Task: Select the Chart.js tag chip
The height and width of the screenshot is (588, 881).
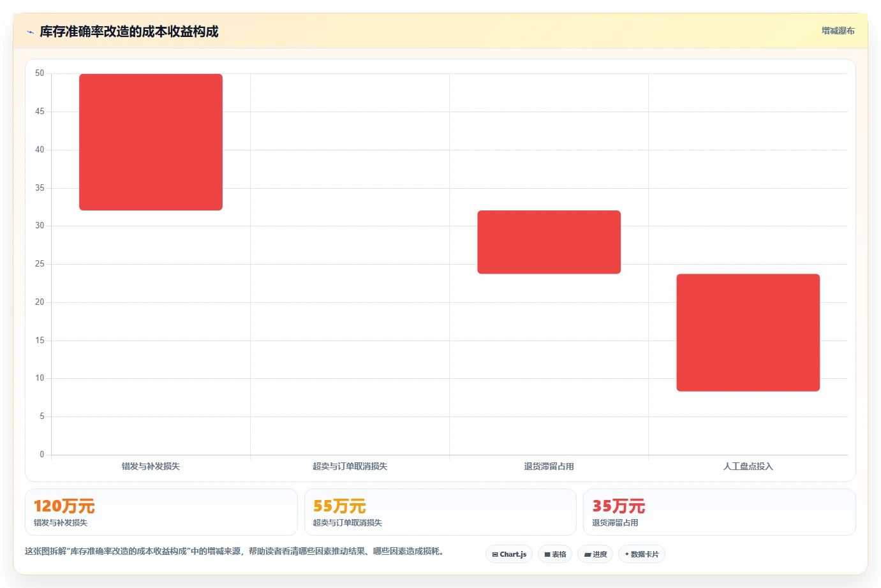Action: 509,554
